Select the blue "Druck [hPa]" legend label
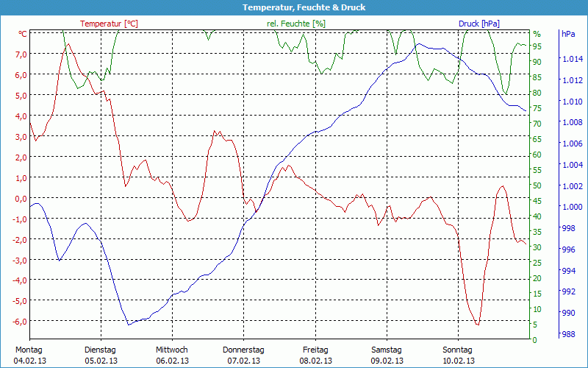Viewport: 588px width, 368px height. 479,24
